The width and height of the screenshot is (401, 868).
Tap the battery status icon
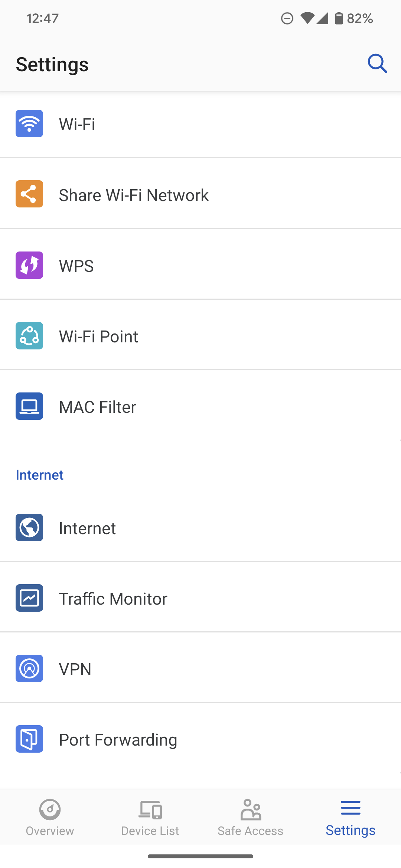(x=339, y=18)
